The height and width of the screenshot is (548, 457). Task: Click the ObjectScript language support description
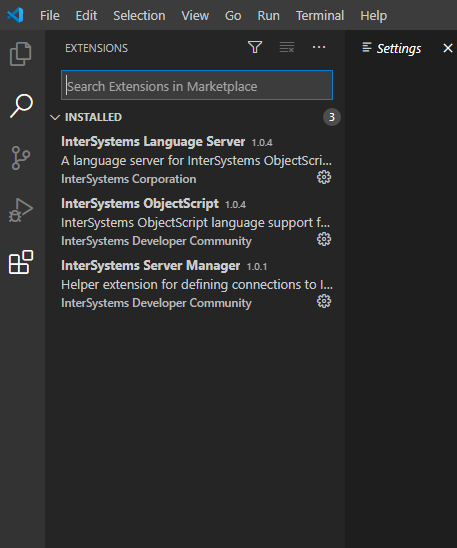195,223
